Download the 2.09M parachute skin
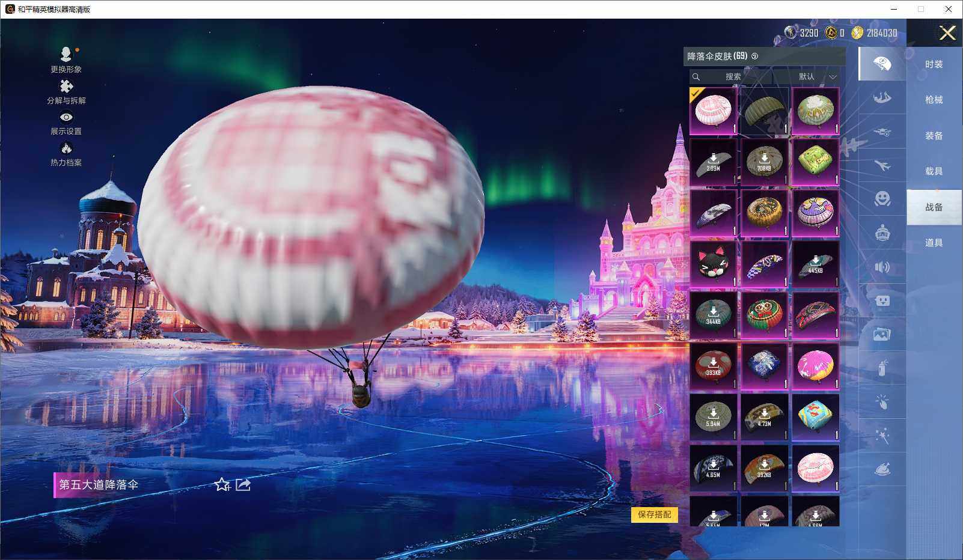 713,162
